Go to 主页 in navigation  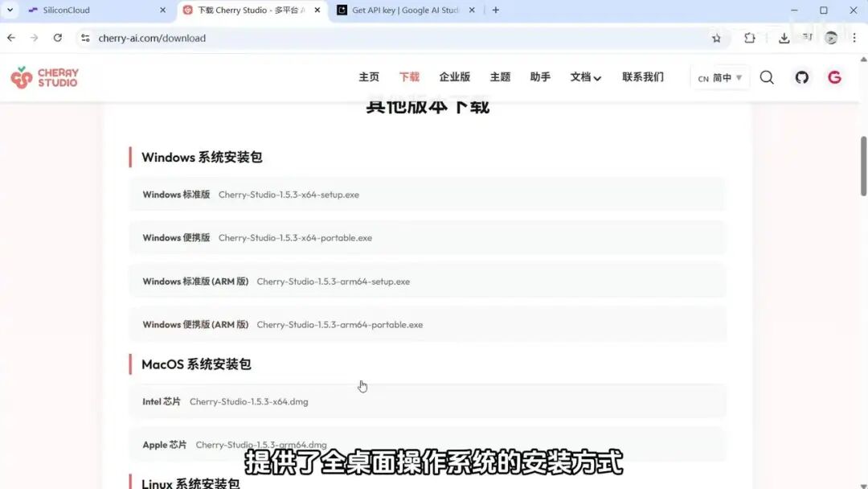tap(369, 77)
